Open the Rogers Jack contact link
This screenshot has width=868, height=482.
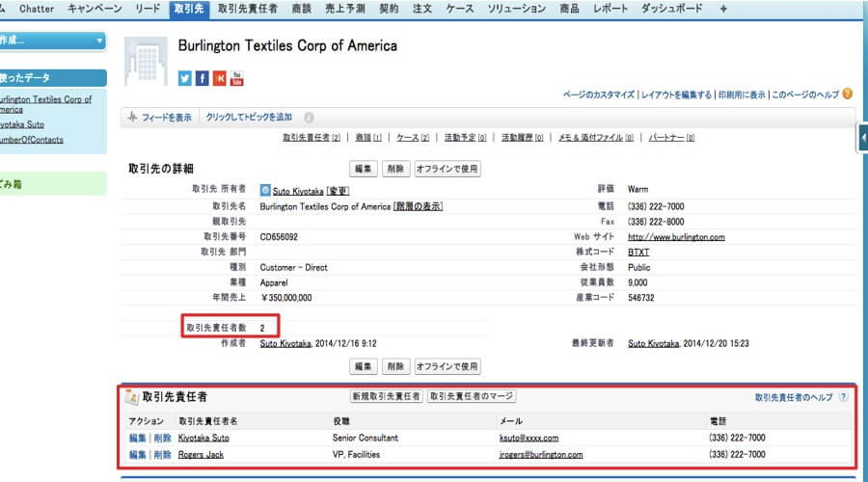[x=203, y=454]
